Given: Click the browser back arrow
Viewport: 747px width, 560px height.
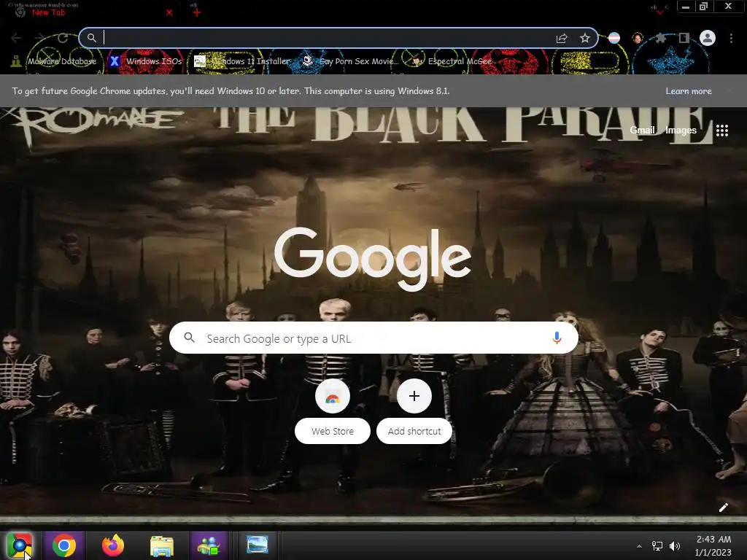Looking at the screenshot, I should tap(16, 38).
